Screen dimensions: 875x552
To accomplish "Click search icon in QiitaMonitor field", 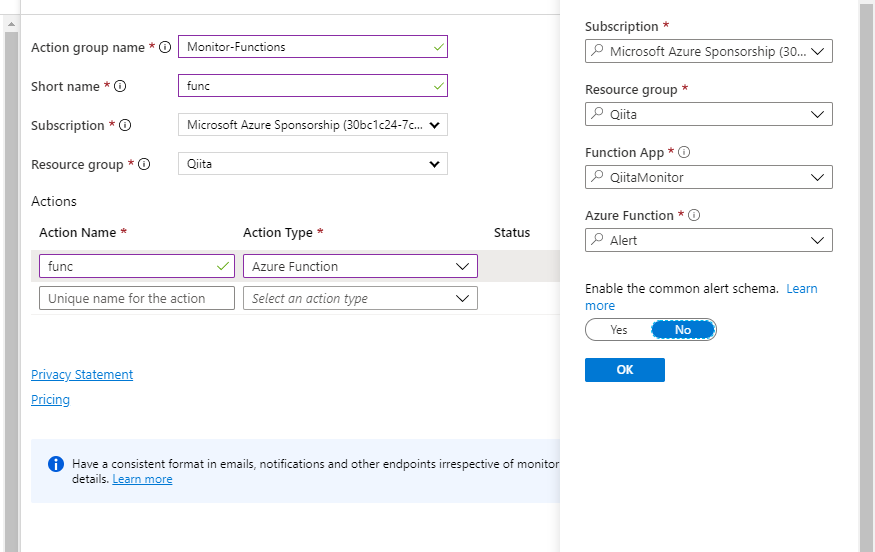I will (x=597, y=177).
